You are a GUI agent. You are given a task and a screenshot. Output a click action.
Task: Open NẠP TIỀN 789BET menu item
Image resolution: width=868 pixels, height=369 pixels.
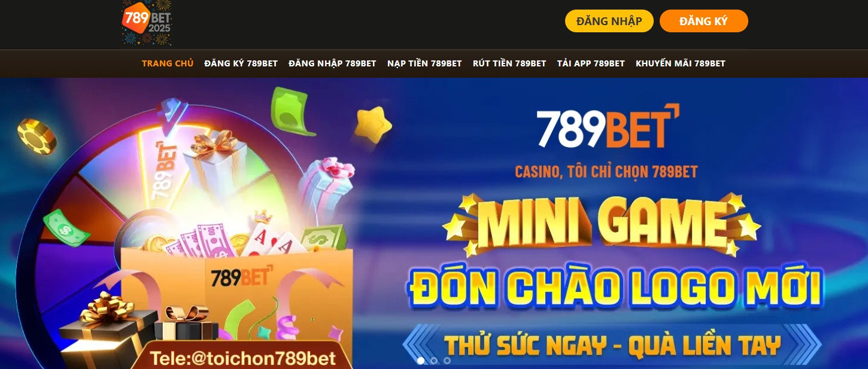tap(424, 63)
